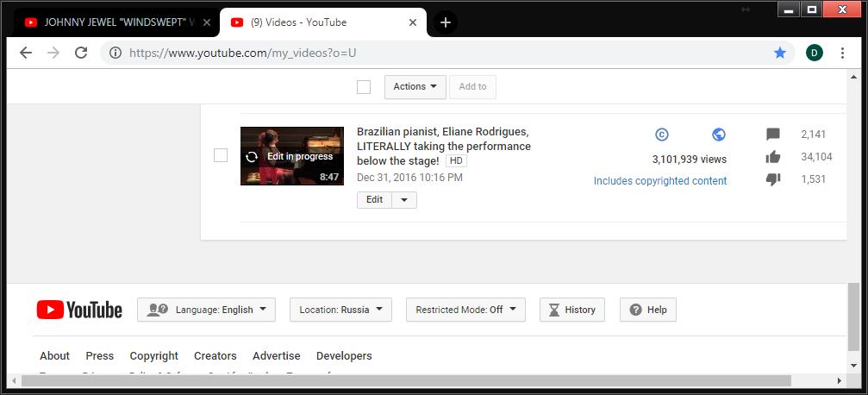Click the upload date Dec 31, 2016
Screen dimensions: 868x395
pos(409,178)
